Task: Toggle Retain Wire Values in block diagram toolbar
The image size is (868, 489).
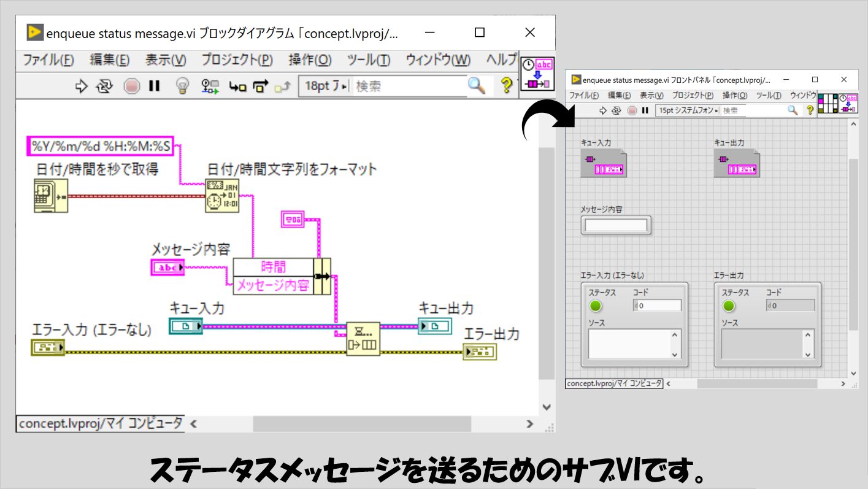Action: click(210, 87)
